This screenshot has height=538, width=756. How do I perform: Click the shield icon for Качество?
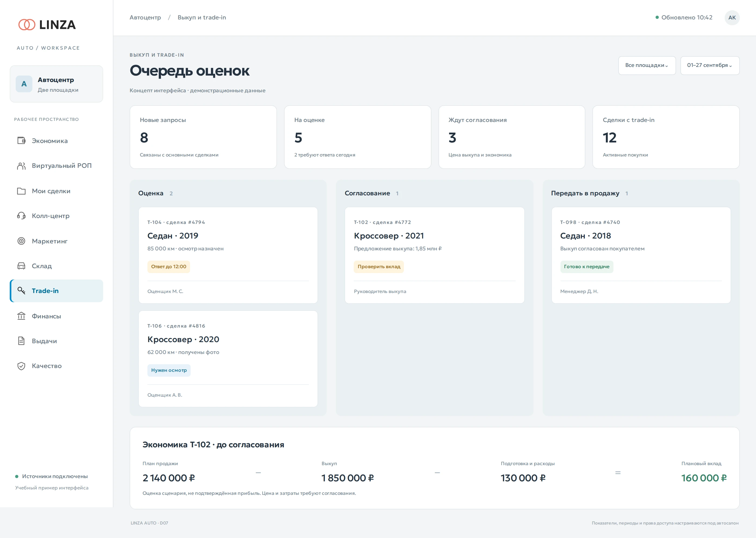[x=21, y=366]
